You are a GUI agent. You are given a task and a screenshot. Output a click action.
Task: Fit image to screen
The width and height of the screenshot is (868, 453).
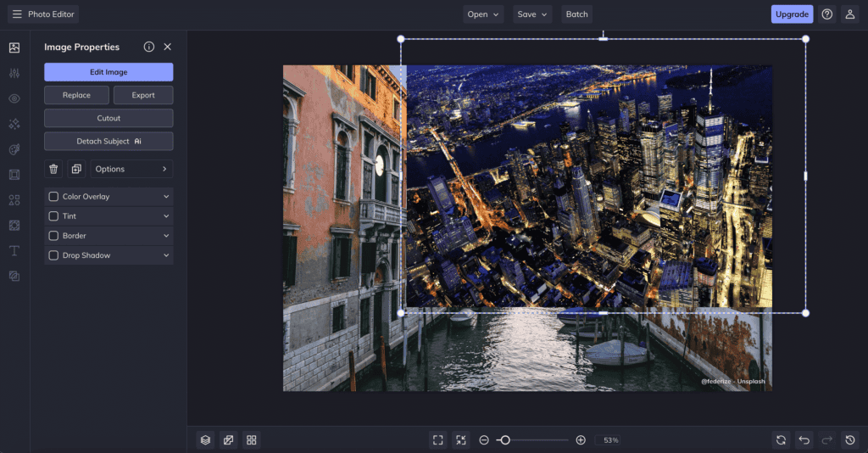click(438, 440)
